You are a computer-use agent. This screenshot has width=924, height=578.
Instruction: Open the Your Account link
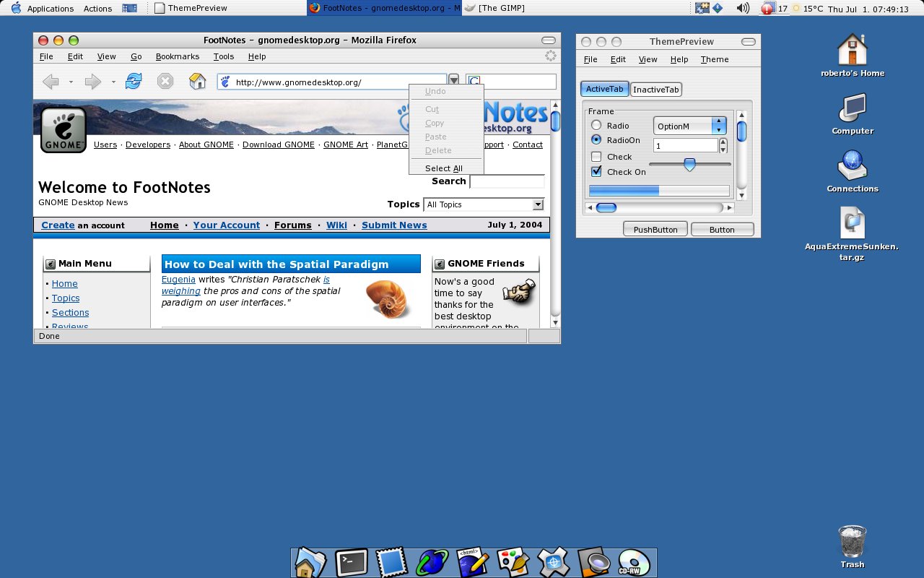tap(226, 225)
